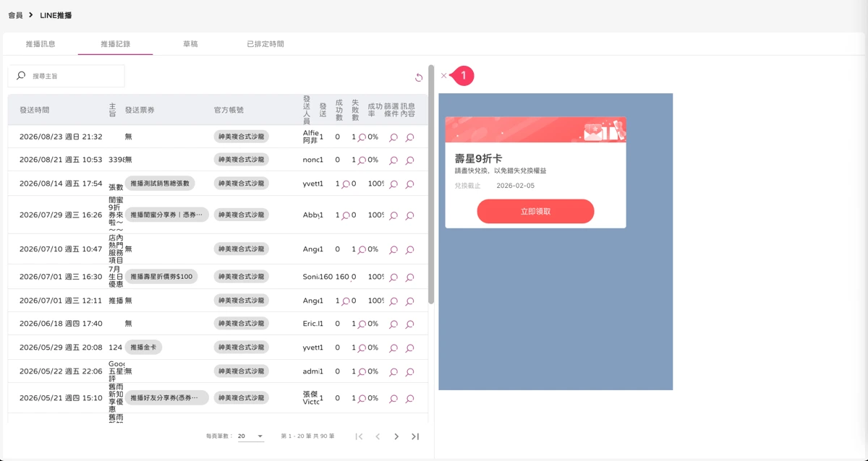Click the 推播測試銷售總張數 coupon chip
This screenshot has height=461, width=868.
click(160, 184)
